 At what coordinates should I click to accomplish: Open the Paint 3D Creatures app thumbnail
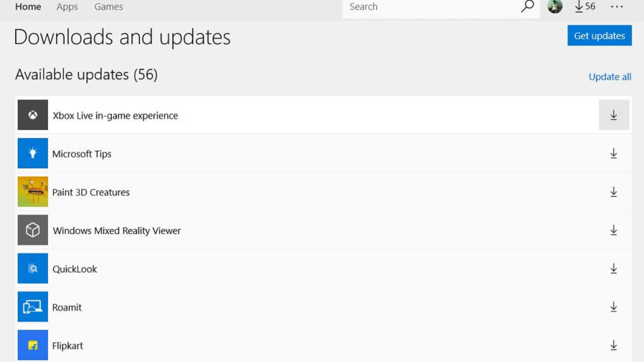click(x=33, y=192)
